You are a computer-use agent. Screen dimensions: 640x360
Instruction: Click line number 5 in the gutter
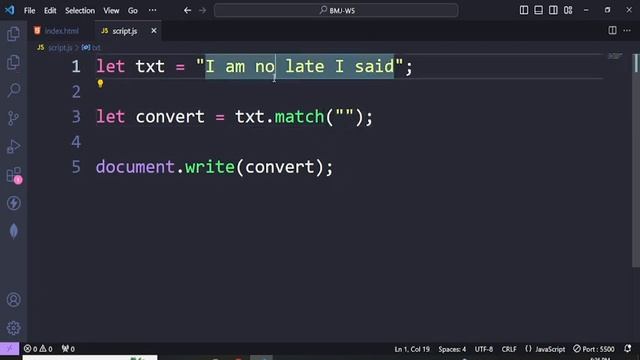[x=76, y=167]
